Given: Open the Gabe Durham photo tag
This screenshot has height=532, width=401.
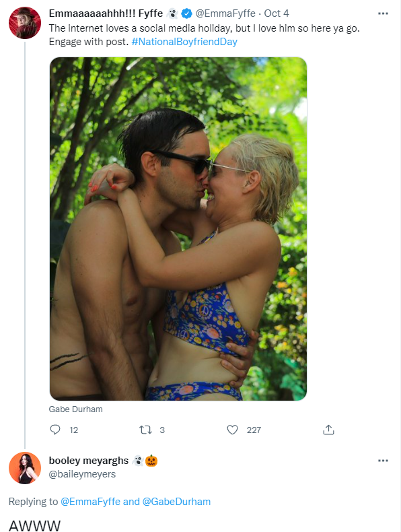Looking at the screenshot, I should 75,409.
